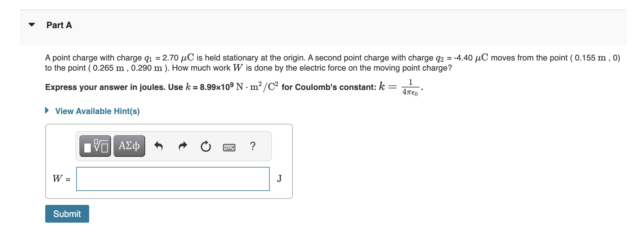Reset the answer field with the refresh icon
This screenshot has height=235, width=644.
pyautogui.click(x=205, y=146)
